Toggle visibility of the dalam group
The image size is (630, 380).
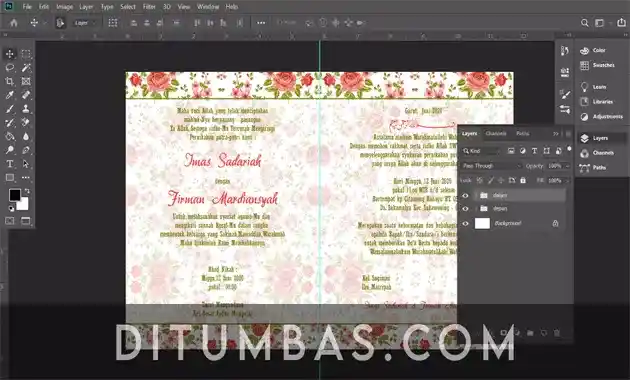[465, 196]
